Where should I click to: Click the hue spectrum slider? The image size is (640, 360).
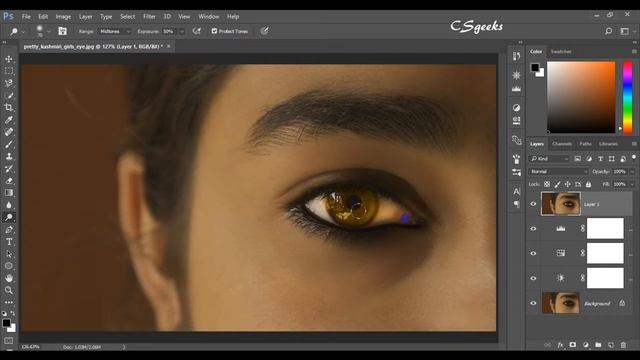click(628, 98)
